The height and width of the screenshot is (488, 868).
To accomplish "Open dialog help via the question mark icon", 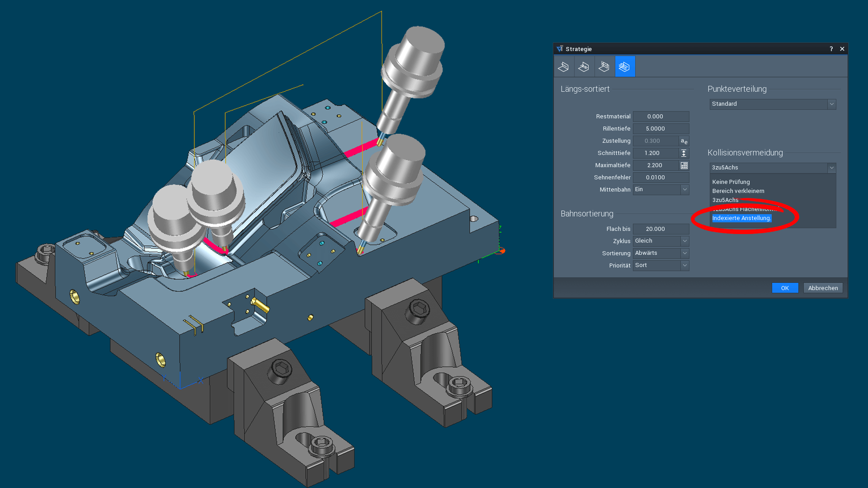I will (831, 49).
